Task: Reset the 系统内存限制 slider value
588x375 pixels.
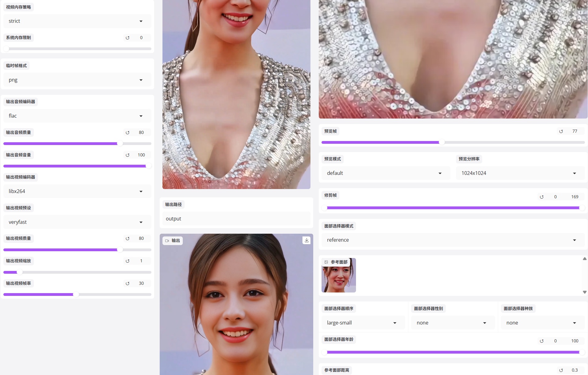Action: click(x=127, y=38)
